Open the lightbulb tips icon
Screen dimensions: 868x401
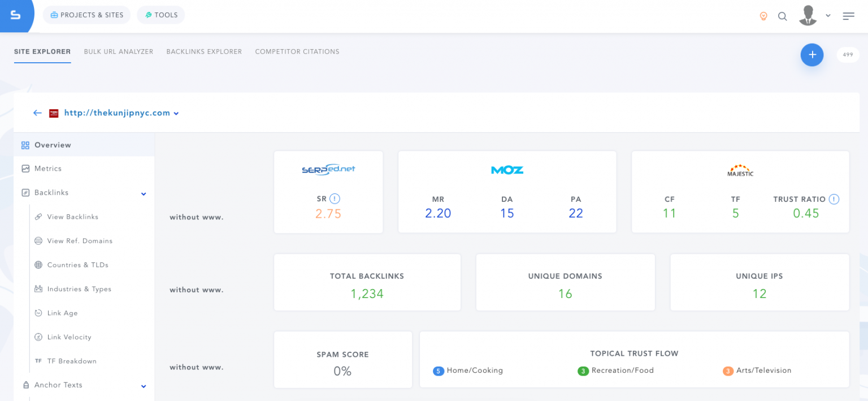coord(763,16)
